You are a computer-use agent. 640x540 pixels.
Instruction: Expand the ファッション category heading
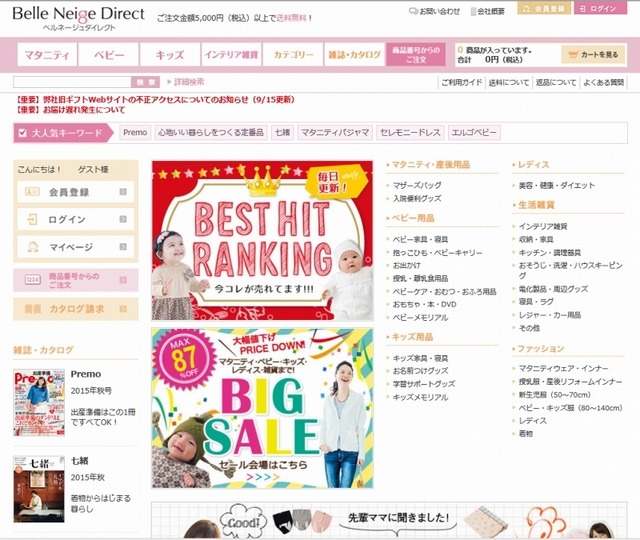538,349
